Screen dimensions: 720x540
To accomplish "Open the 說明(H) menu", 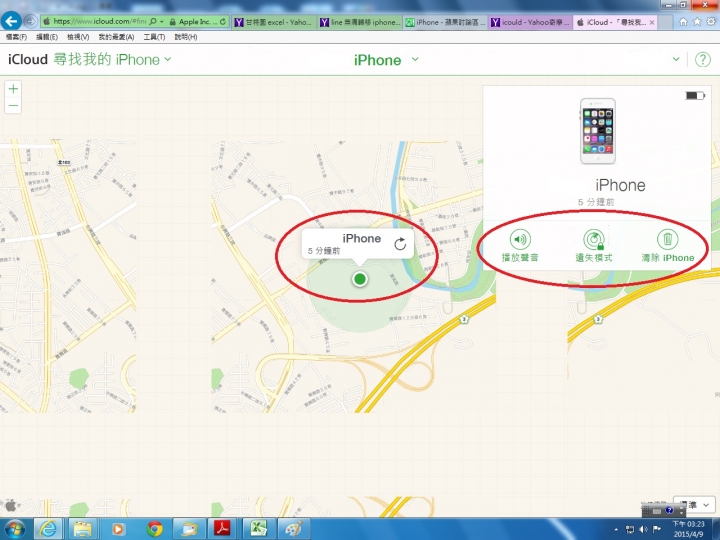I will point(186,37).
